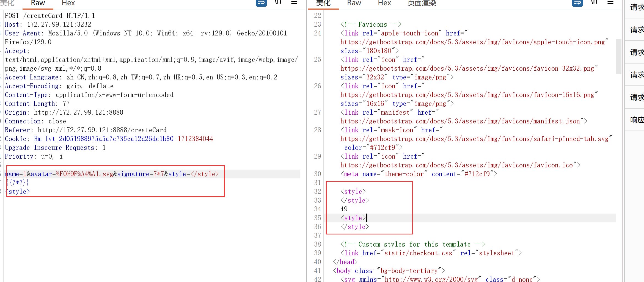Click the Content-Type header line
644x282 pixels.
[x=89, y=95]
